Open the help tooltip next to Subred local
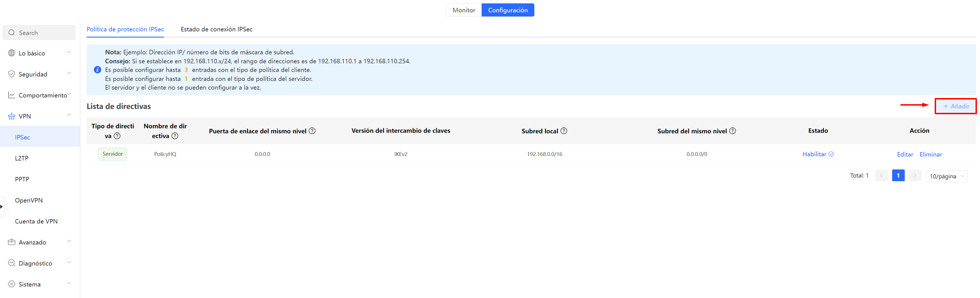 pos(564,131)
